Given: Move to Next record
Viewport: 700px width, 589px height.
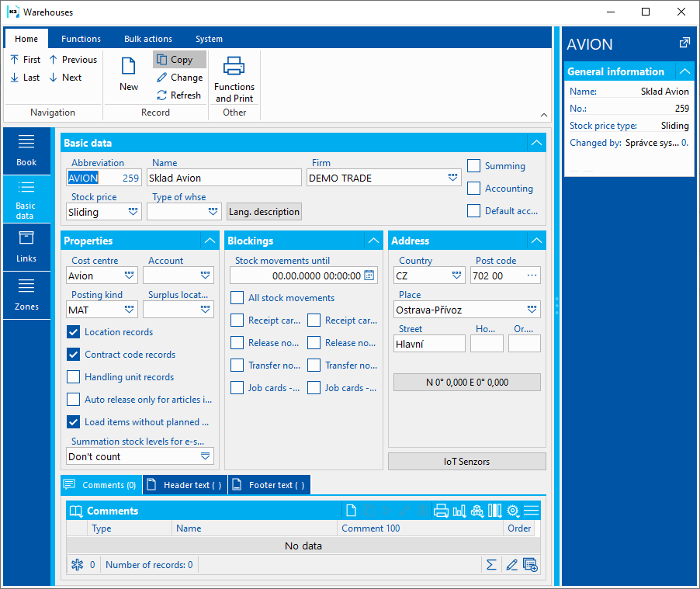Looking at the screenshot, I should [66, 78].
